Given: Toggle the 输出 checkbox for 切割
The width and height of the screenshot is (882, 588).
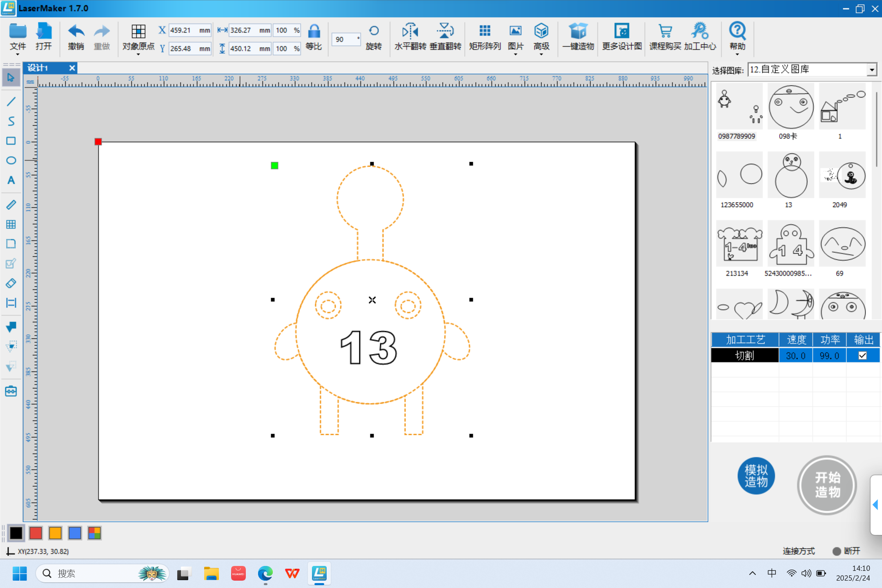Looking at the screenshot, I should coord(862,355).
